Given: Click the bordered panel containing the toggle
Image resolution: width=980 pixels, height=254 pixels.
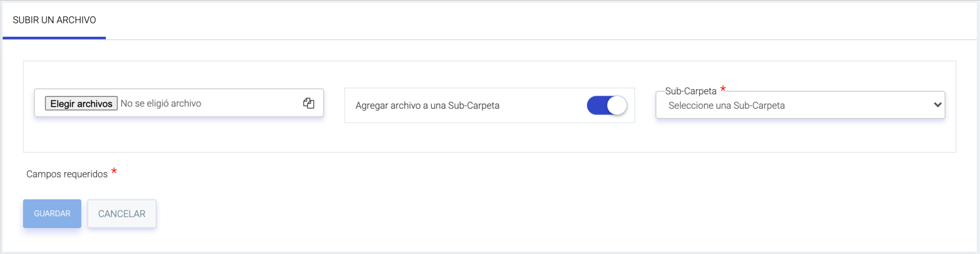Looking at the screenshot, I should pyautogui.click(x=490, y=105).
